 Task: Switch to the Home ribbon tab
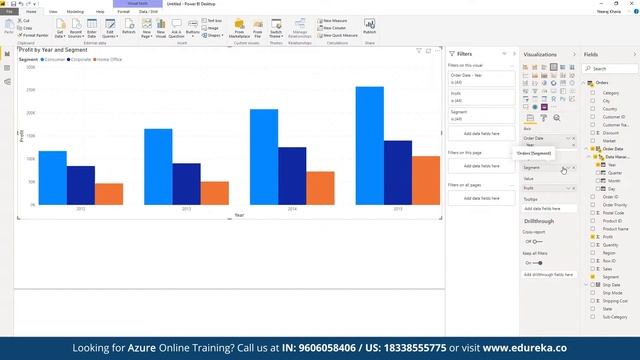point(31,11)
